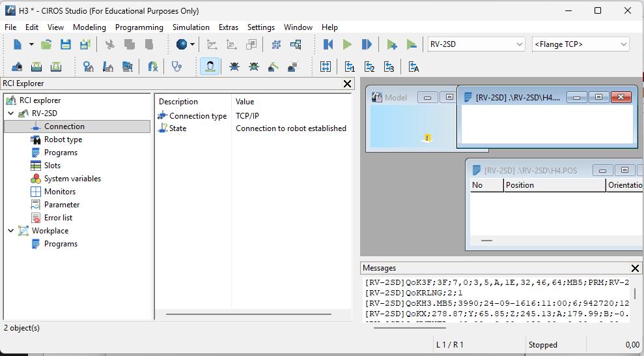This screenshot has height=356, width=644.
Task: Open the Simulation menu
Action: click(191, 27)
